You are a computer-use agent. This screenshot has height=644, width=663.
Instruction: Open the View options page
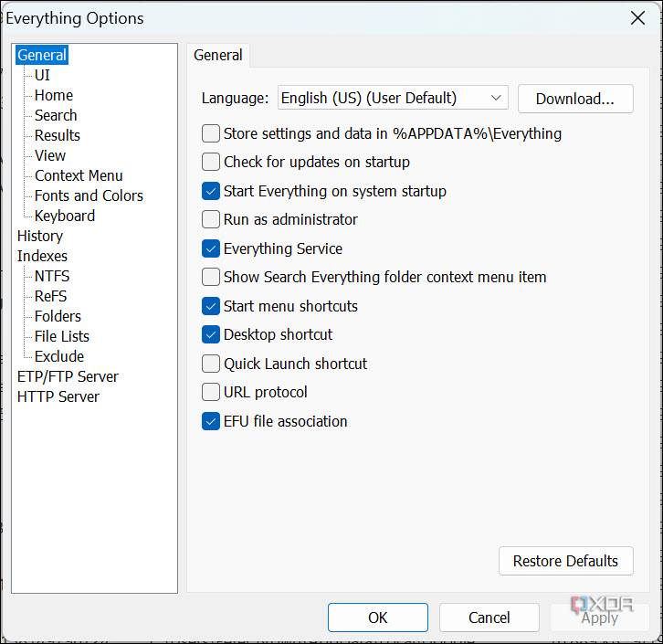point(50,155)
